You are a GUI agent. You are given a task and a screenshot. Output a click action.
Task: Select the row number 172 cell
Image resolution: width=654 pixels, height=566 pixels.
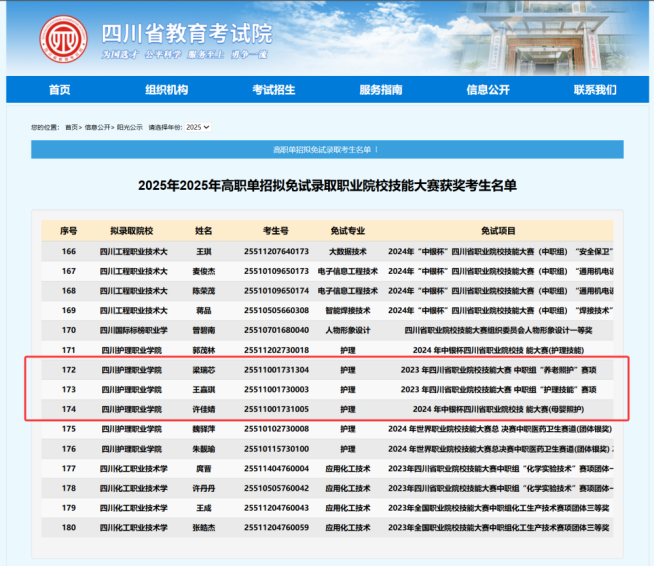click(69, 370)
